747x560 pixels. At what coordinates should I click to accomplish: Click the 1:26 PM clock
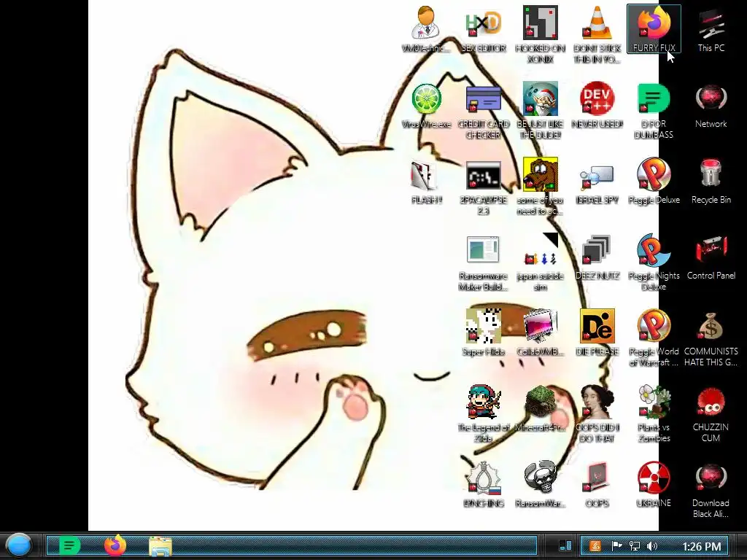[701, 546]
